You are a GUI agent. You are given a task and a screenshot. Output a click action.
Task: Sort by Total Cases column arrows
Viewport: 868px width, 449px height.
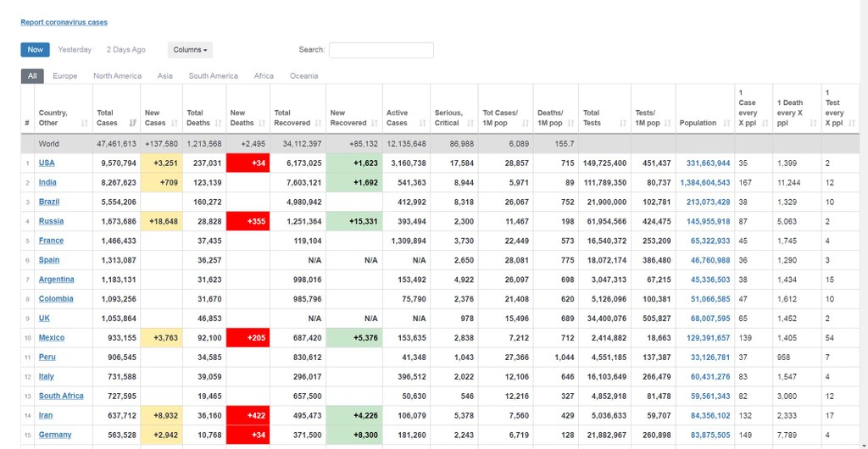pyautogui.click(x=133, y=124)
